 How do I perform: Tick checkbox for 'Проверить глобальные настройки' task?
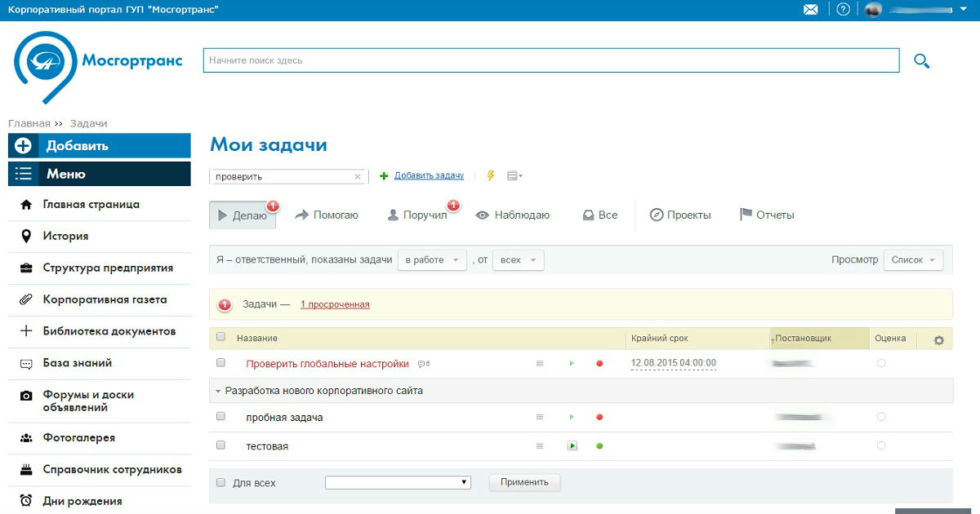(x=220, y=362)
